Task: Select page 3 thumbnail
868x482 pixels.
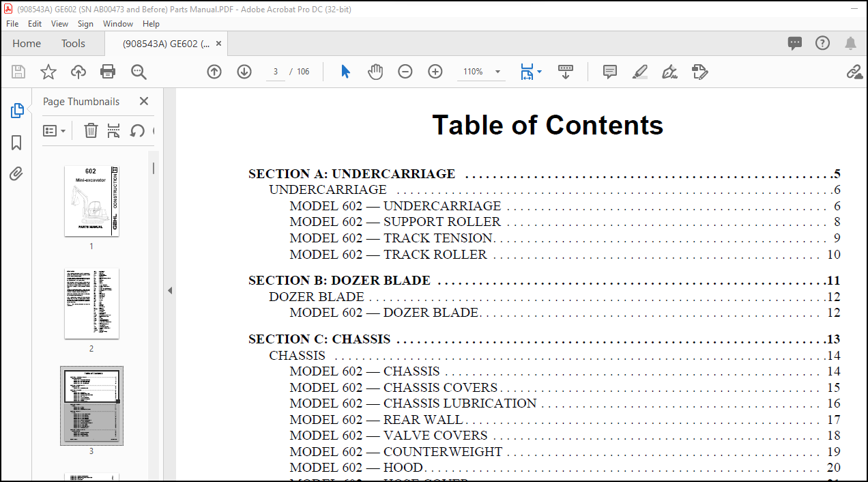Action: point(91,406)
